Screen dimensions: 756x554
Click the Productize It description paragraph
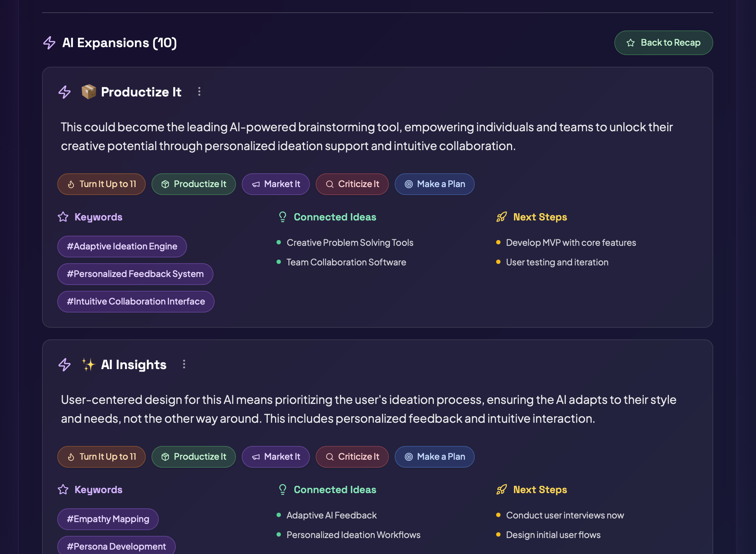tap(367, 136)
